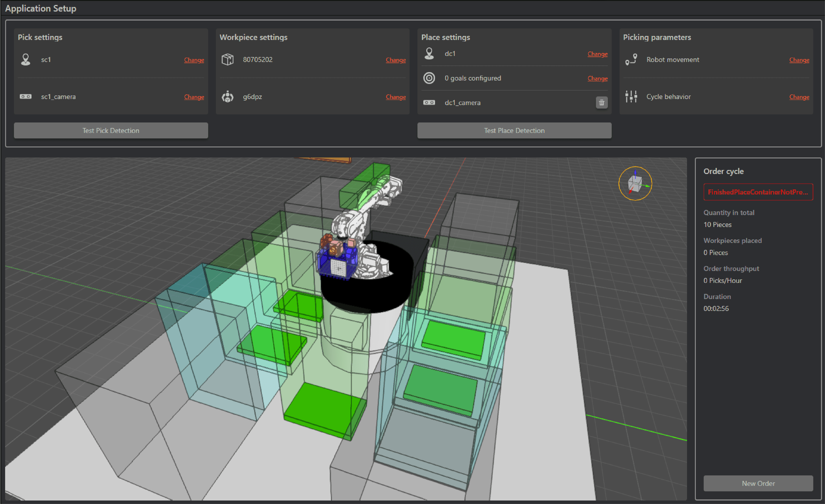Delete dc1_camera with the trash icon
This screenshot has width=825, height=504.
click(601, 102)
